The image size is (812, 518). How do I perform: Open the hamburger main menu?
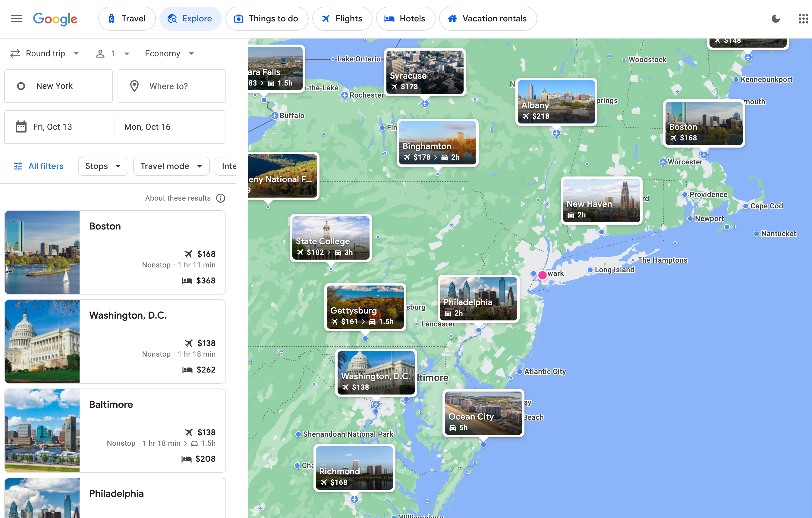click(16, 19)
